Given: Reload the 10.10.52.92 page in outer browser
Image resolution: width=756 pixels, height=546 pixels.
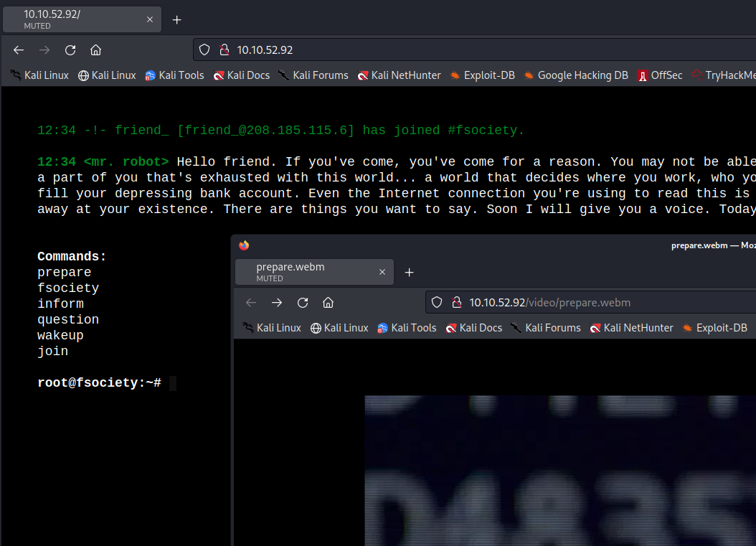Looking at the screenshot, I should [x=70, y=50].
